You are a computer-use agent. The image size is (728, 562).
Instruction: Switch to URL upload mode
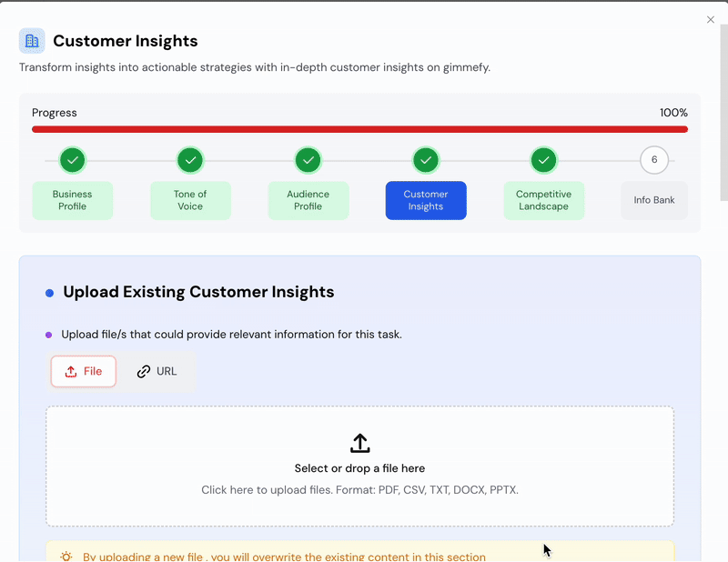(x=157, y=371)
